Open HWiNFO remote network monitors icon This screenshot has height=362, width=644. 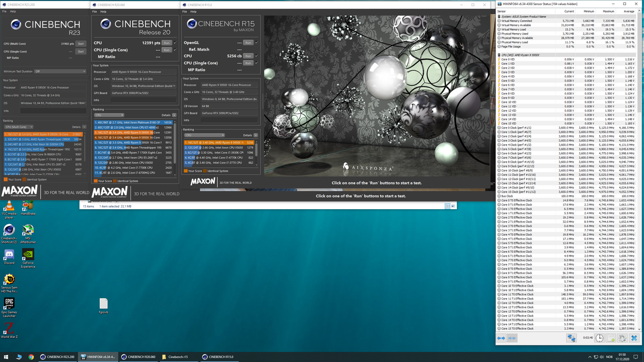pyautogui.click(x=572, y=338)
